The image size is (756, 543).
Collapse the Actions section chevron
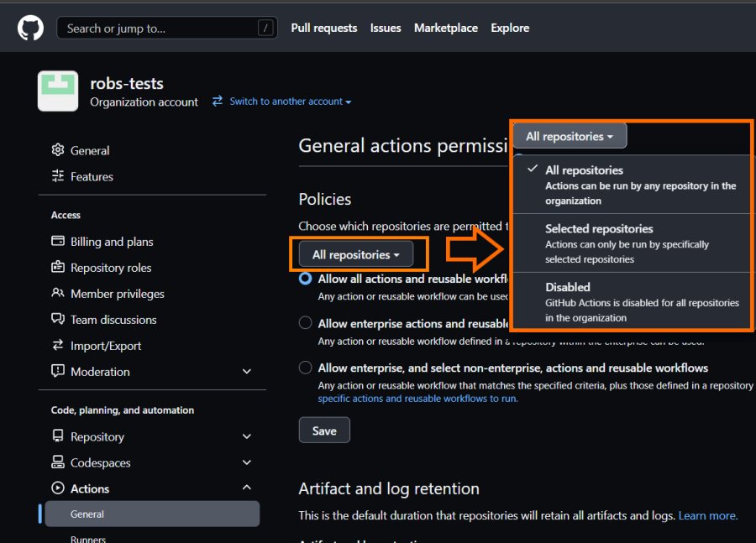tap(247, 488)
